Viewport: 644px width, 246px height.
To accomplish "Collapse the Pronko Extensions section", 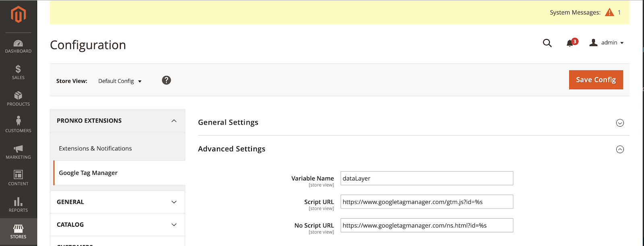I will click(x=118, y=121).
